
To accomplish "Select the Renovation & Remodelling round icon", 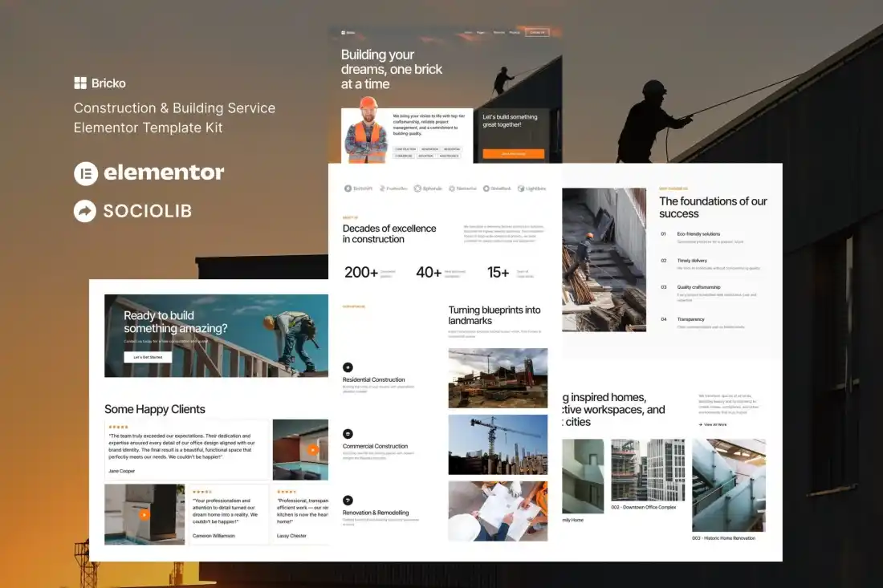I will click(x=348, y=500).
